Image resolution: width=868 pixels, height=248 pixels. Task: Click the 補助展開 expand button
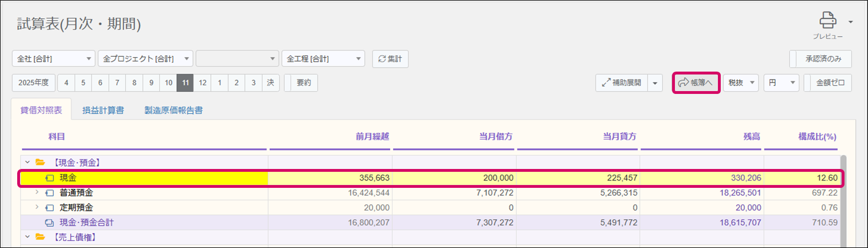[622, 82]
